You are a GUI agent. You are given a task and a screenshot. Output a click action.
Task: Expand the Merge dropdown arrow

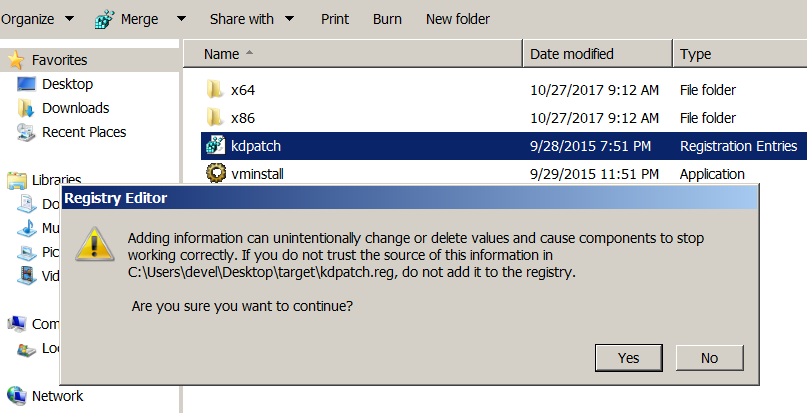(x=180, y=19)
